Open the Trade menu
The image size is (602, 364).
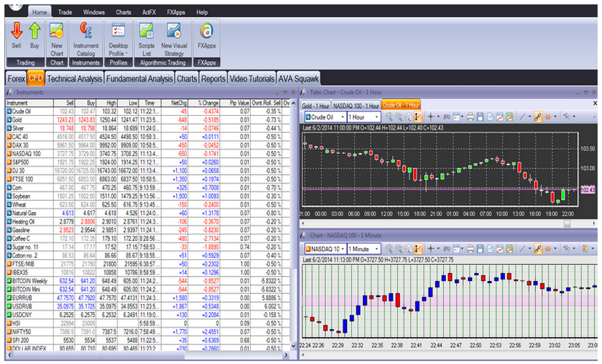[x=66, y=12]
